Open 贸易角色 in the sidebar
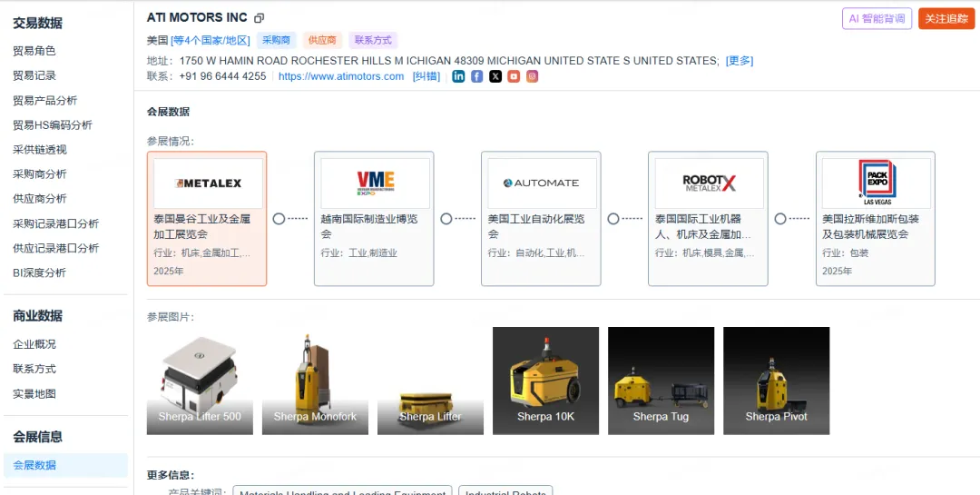 click(34, 51)
